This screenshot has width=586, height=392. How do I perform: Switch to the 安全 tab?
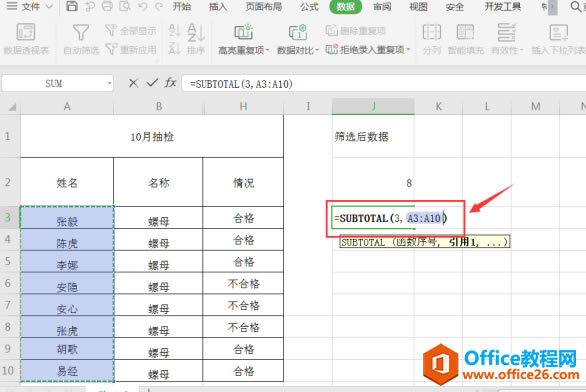(x=454, y=7)
